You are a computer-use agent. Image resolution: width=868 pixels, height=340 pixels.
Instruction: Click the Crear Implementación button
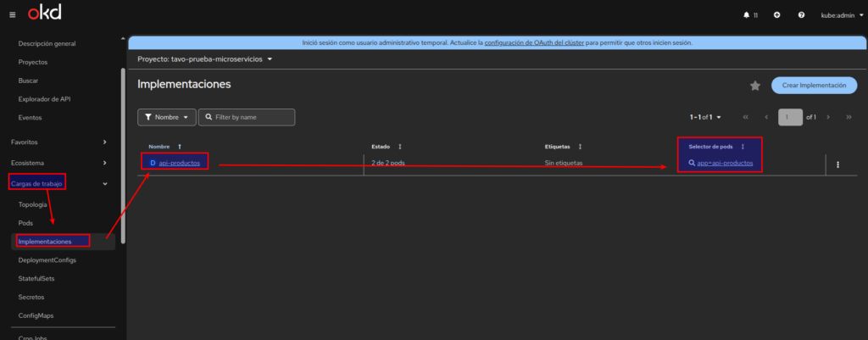[x=814, y=86]
